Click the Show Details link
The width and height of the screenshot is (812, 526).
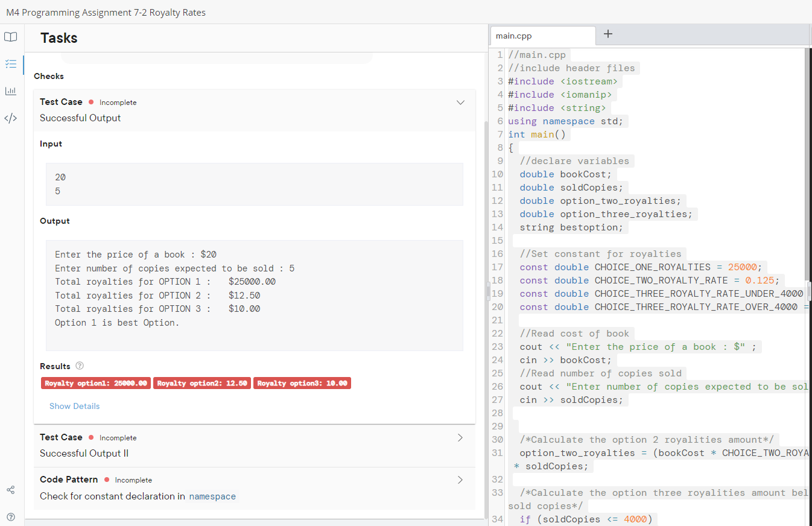(75, 406)
